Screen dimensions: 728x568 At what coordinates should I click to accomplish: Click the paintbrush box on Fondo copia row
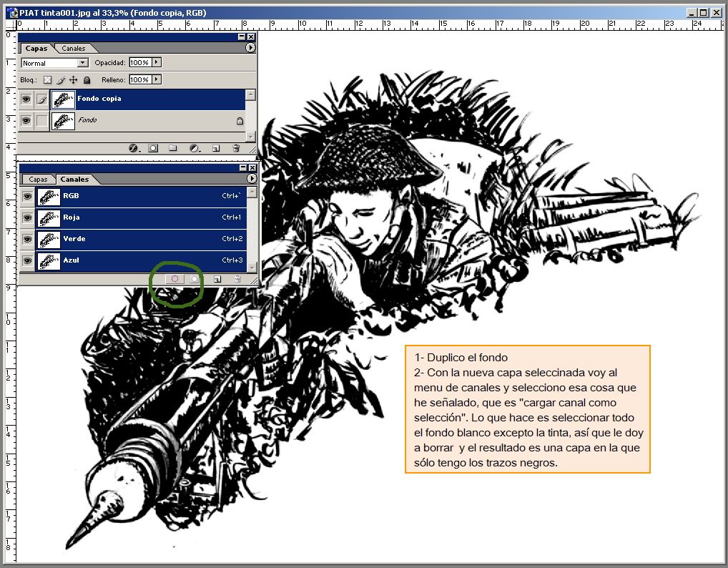(41, 99)
